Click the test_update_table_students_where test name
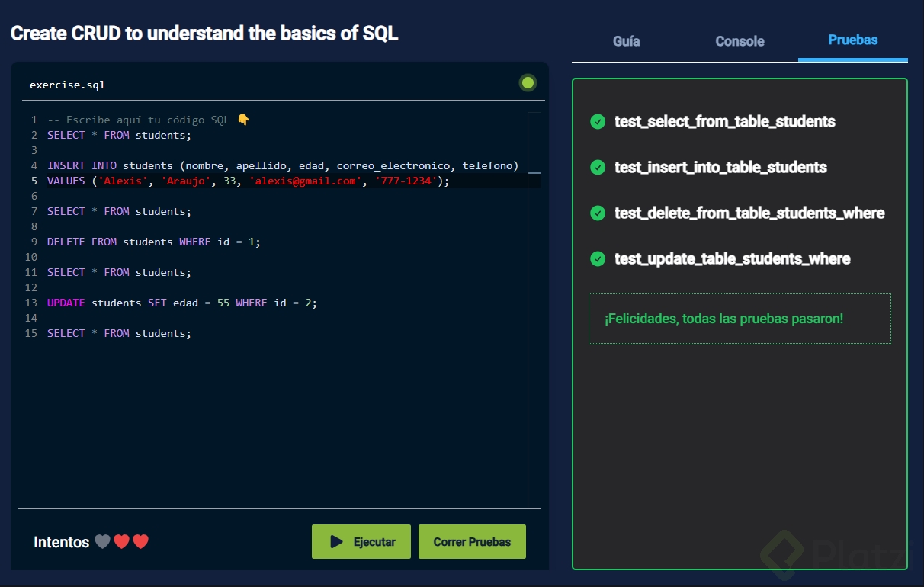 point(732,259)
